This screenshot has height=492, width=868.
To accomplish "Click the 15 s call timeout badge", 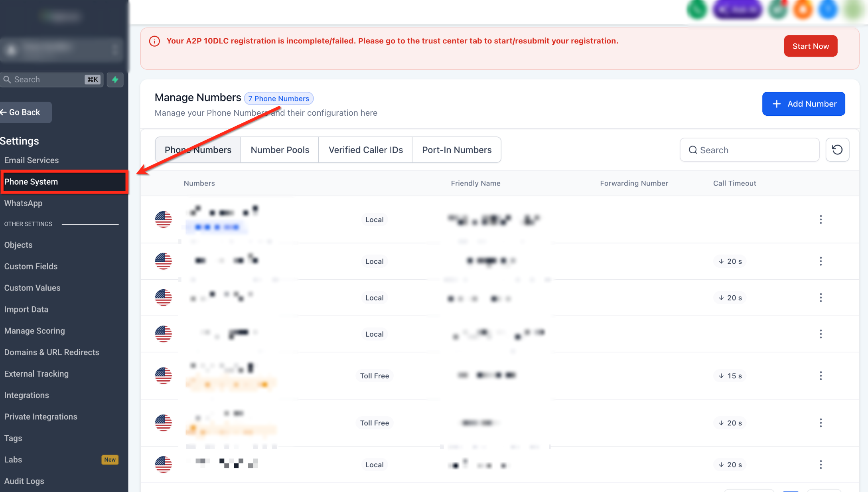I will (730, 376).
